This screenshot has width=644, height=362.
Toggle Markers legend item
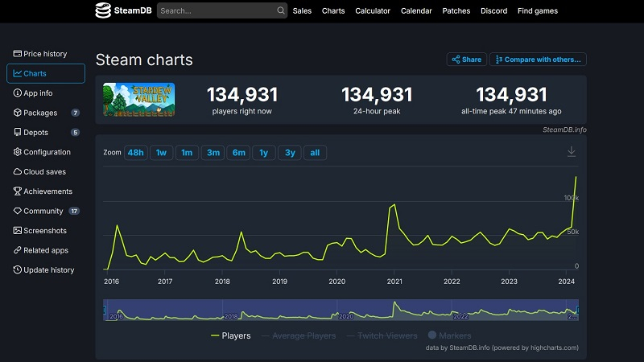[449, 335]
